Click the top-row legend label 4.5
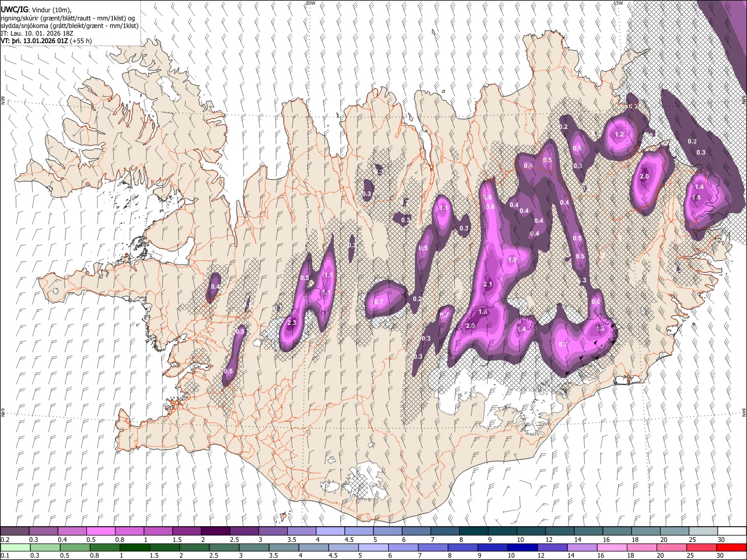 [x=349, y=540]
